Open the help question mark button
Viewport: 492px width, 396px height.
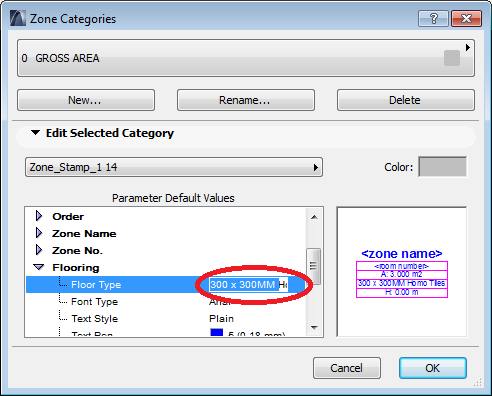pyautogui.click(x=433, y=18)
